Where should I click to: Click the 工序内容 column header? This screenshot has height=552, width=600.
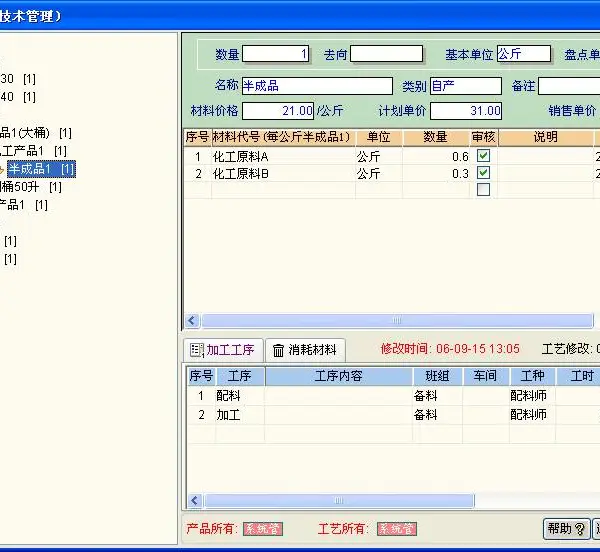(339, 376)
